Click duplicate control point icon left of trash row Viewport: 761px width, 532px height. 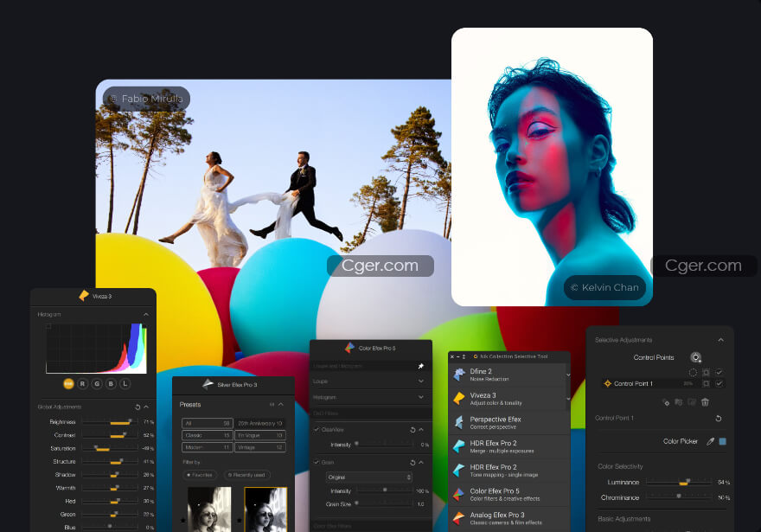pyautogui.click(x=666, y=402)
